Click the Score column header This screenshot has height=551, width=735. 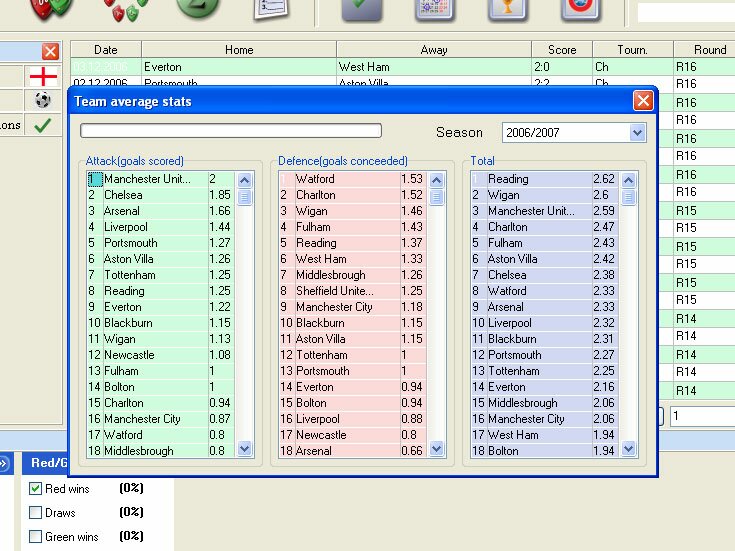pyautogui.click(x=562, y=50)
